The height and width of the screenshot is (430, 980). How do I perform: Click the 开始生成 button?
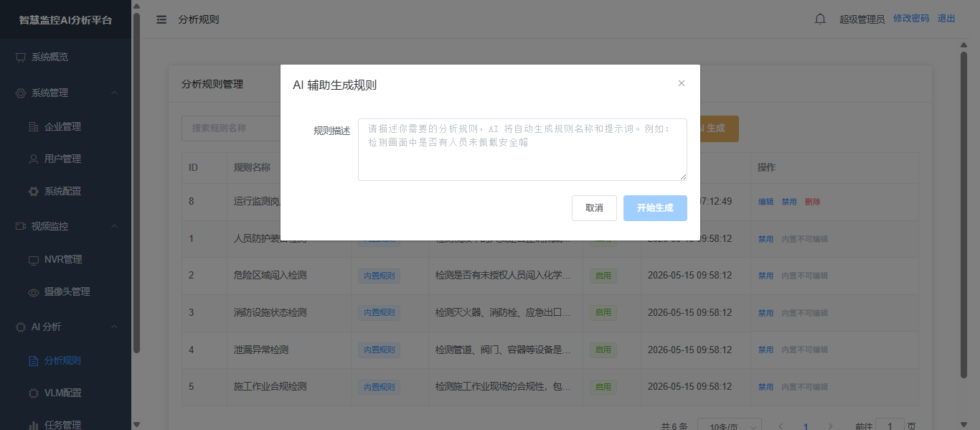point(655,208)
